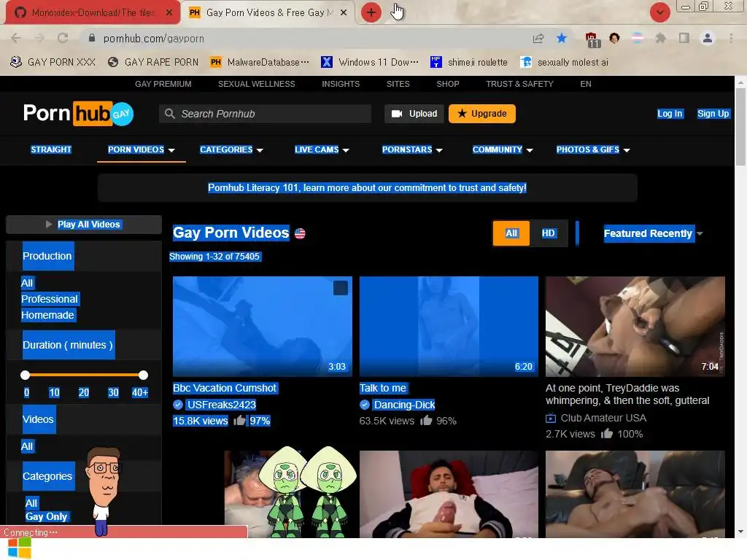The height and width of the screenshot is (560, 747).
Task: Select All under Videos filter
Action: pyautogui.click(x=27, y=446)
